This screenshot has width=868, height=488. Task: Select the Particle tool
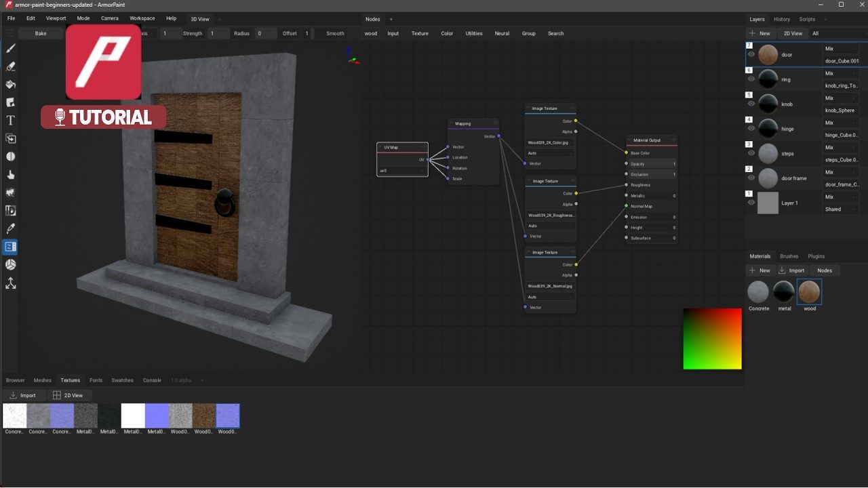(x=10, y=192)
